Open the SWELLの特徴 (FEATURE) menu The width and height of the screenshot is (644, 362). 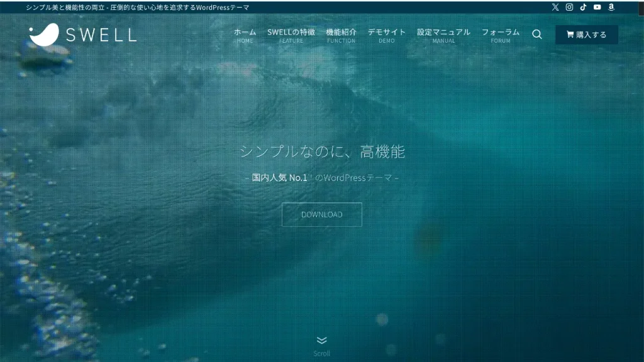291,35
